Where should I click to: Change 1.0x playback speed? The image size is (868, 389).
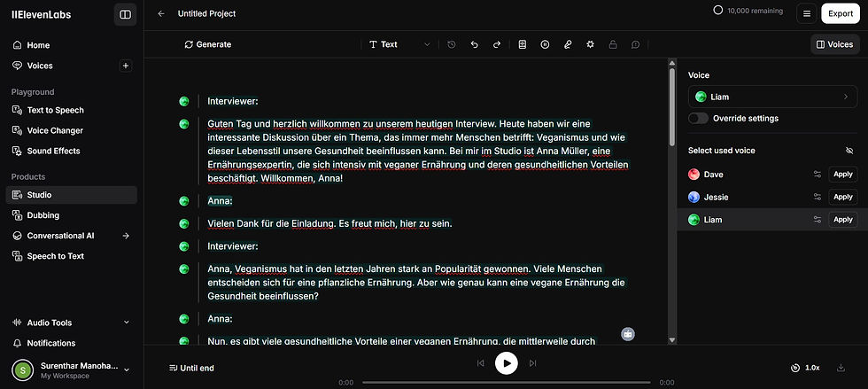805,368
